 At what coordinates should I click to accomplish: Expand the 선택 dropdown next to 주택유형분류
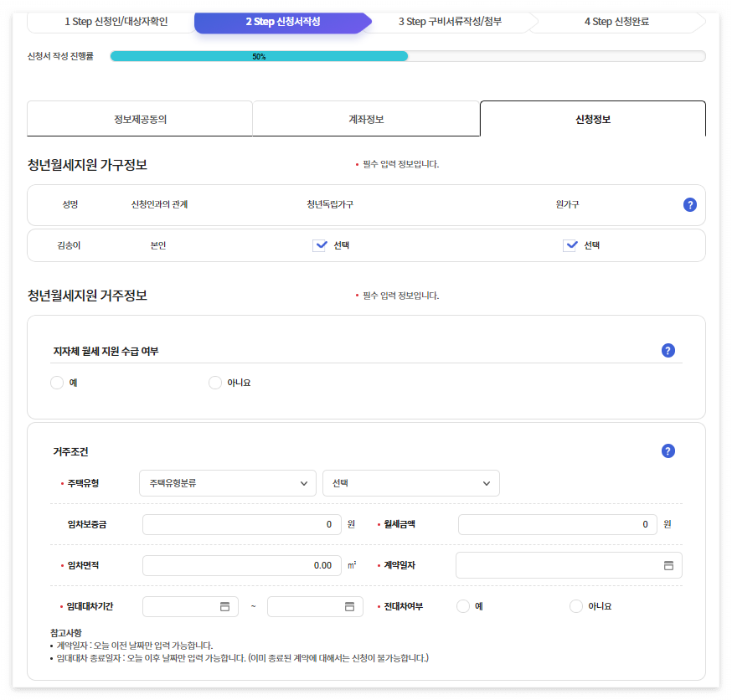point(410,483)
